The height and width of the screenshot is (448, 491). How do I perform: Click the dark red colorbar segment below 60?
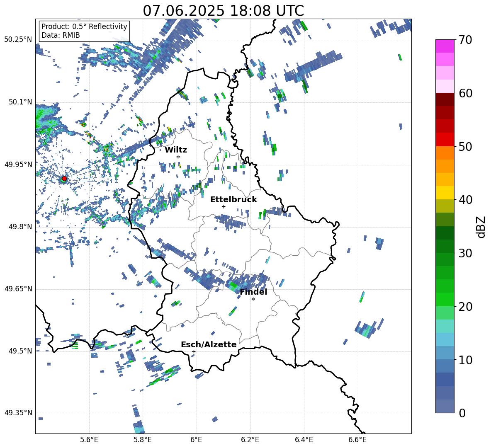point(445,99)
